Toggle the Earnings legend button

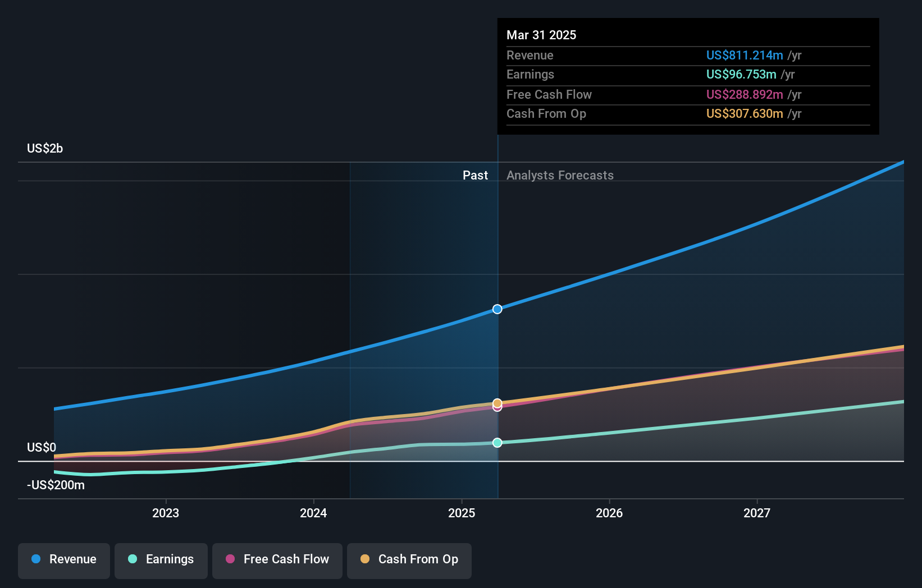click(x=161, y=561)
